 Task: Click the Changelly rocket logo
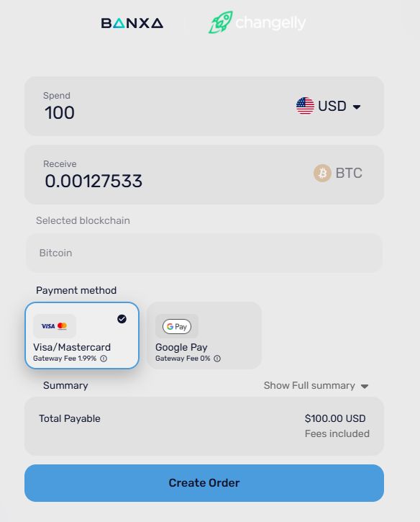(221, 22)
